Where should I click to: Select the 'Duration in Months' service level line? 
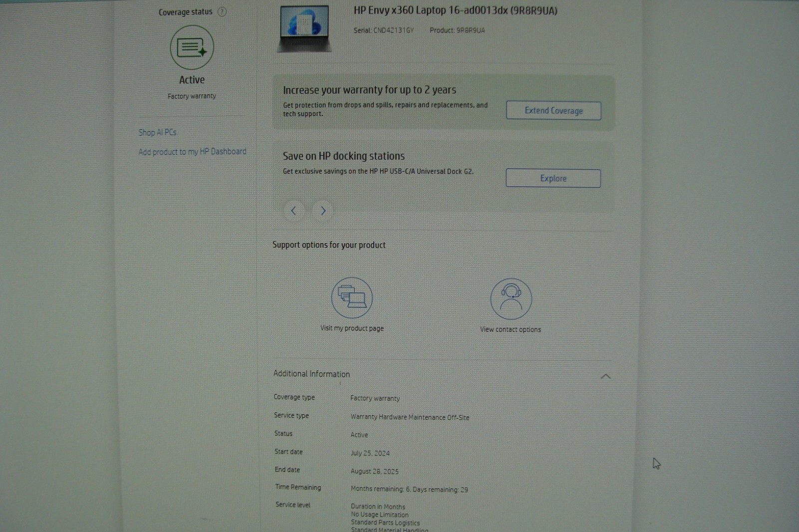pos(378,507)
